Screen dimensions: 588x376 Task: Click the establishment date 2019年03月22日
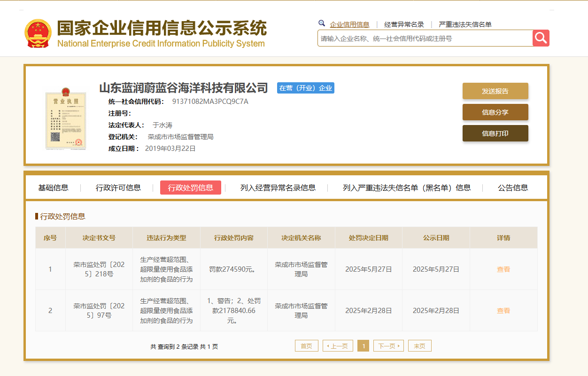click(170, 149)
